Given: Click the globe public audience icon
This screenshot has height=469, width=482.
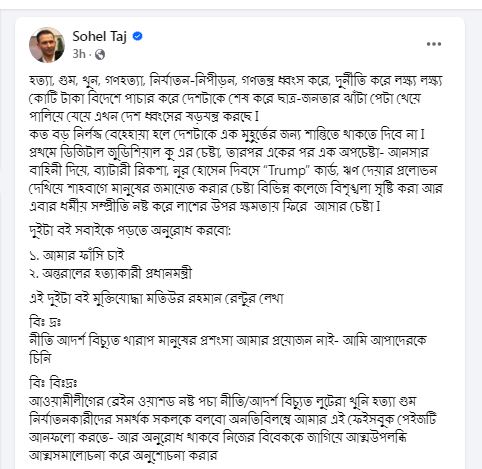Looking at the screenshot, I should pyautogui.click(x=100, y=54).
